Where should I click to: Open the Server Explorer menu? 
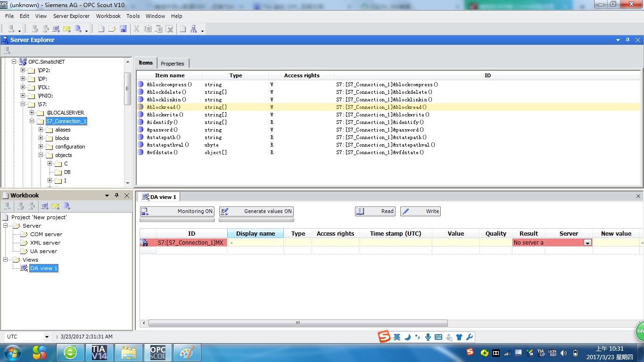pyautogui.click(x=71, y=16)
